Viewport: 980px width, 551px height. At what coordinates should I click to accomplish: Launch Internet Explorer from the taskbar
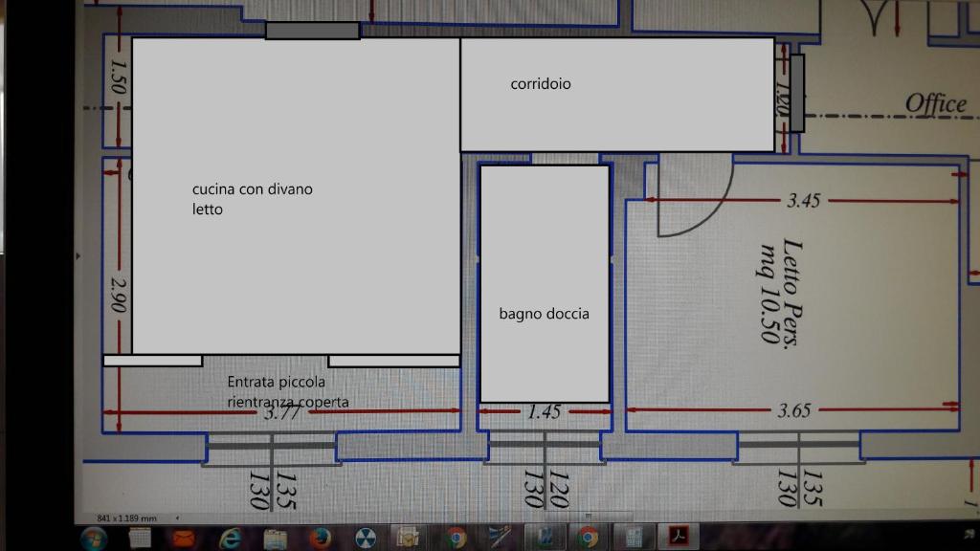[231, 538]
